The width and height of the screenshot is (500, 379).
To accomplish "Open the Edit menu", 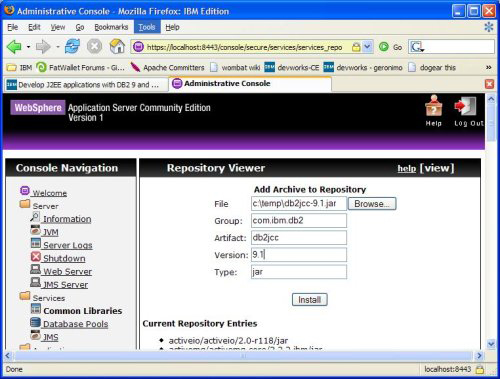I will coord(34,27).
